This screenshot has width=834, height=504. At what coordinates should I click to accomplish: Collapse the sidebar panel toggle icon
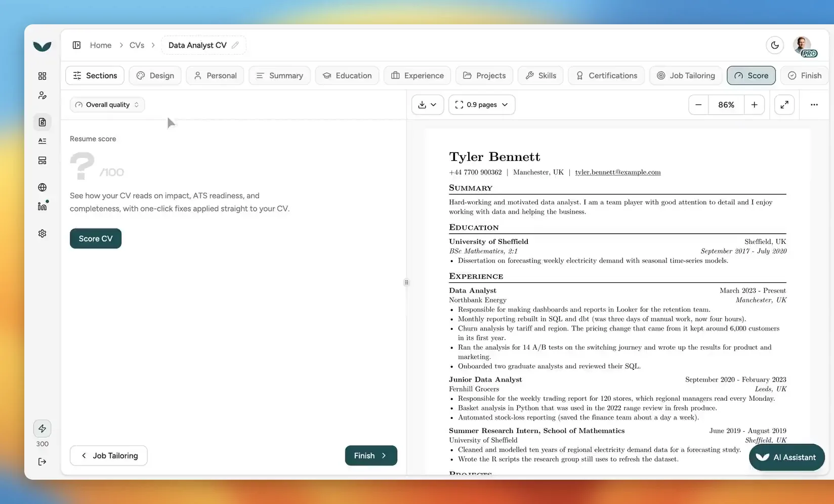(x=76, y=45)
